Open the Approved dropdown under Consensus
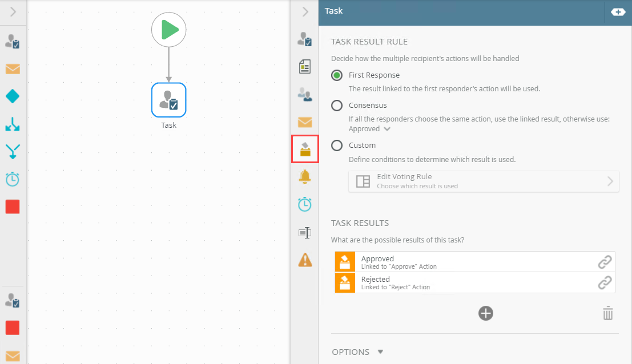The image size is (632, 364). 369,129
